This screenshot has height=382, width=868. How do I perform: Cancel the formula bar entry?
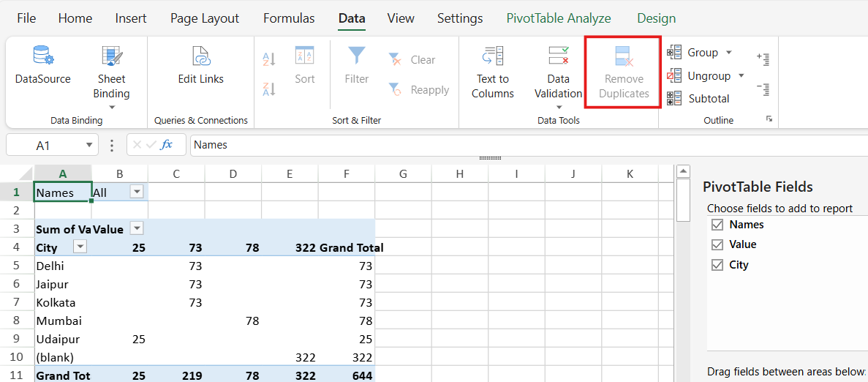point(137,145)
